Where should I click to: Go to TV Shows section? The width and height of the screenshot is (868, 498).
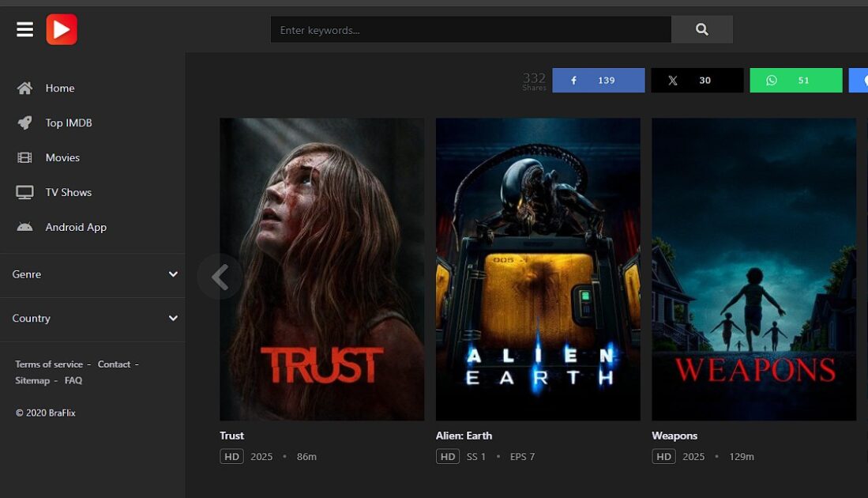[x=69, y=192]
